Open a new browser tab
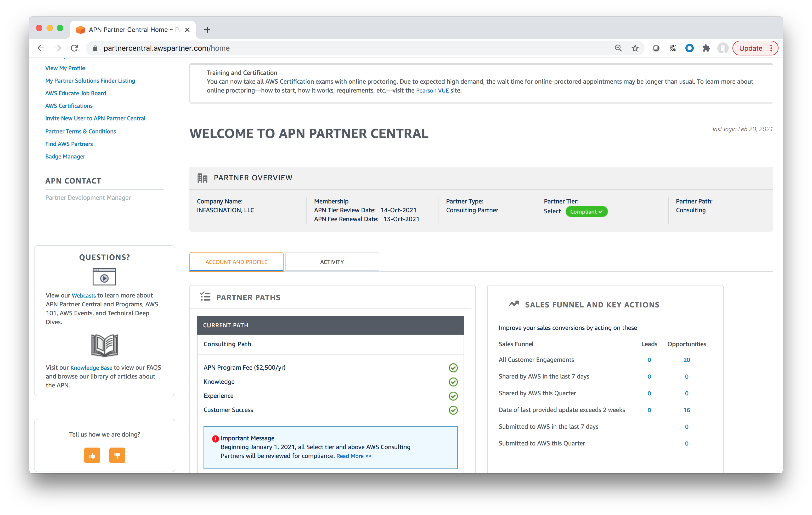Screen dimensions: 812x515 [x=207, y=30]
